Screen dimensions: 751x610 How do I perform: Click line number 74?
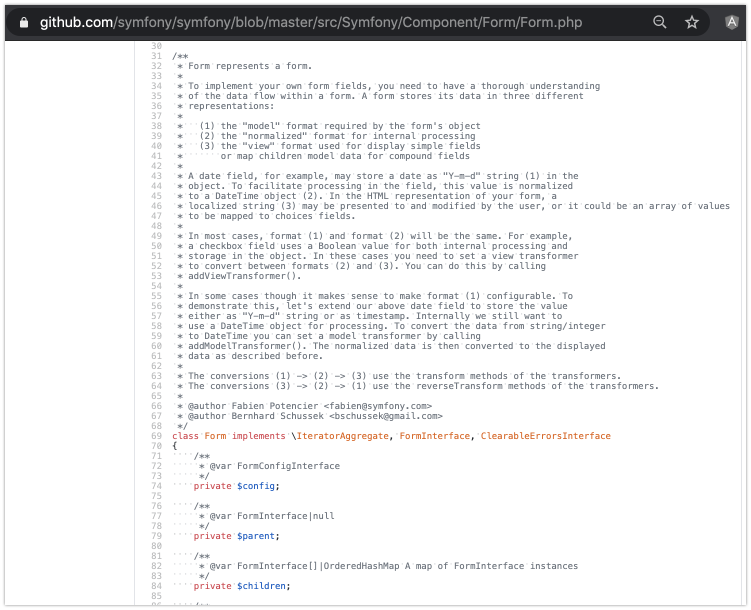[x=157, y=486]
